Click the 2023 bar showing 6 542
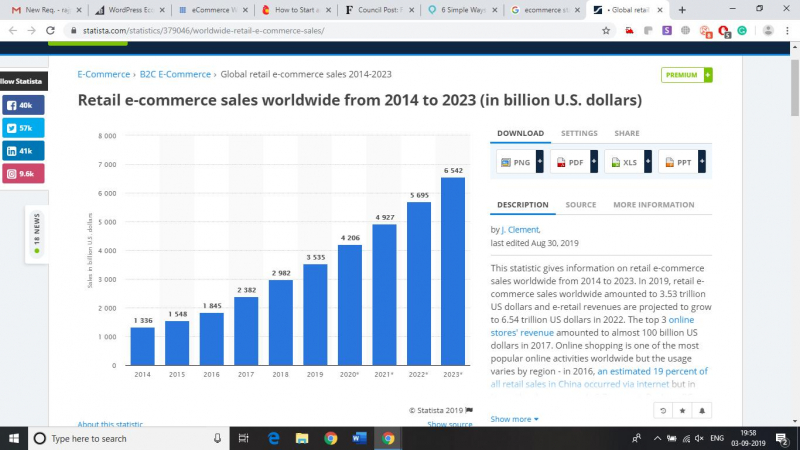 [453, 271]
